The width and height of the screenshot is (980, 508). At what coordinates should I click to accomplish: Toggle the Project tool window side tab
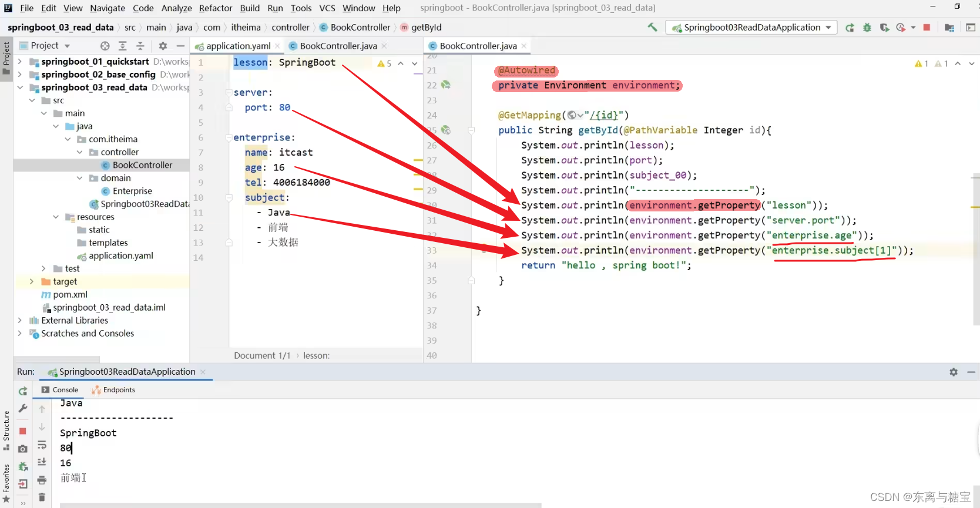[x=6, y=58]
